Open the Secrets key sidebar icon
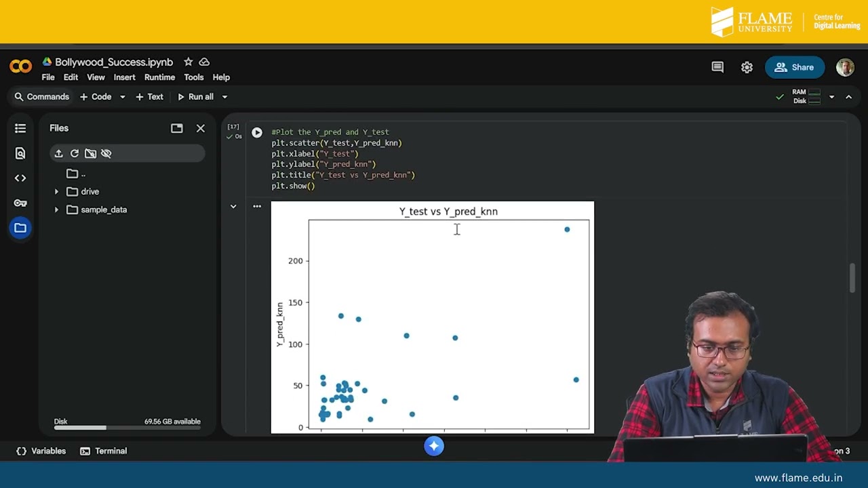 click(x=20, y=203)
